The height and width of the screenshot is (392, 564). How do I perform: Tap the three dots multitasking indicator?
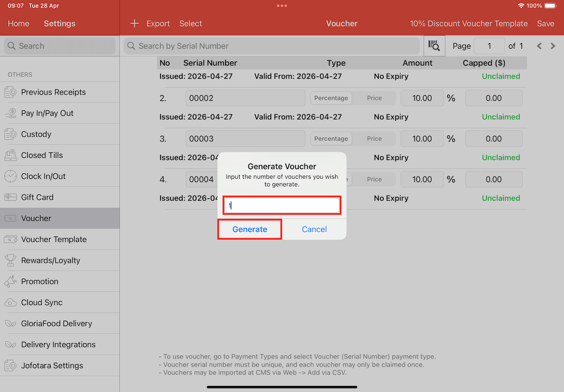(x=282, y=6)
